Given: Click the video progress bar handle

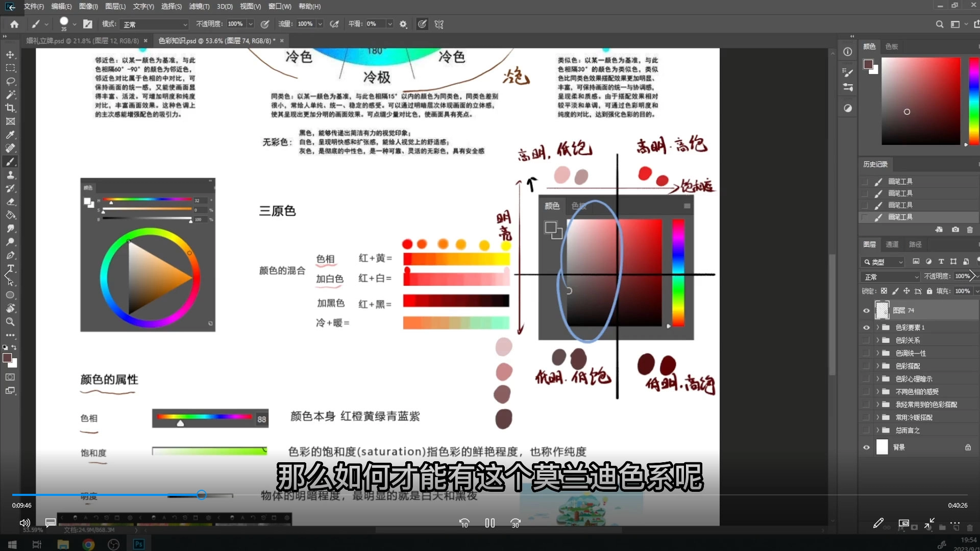Looking at the screenshot, I should (x=202, y=495).
